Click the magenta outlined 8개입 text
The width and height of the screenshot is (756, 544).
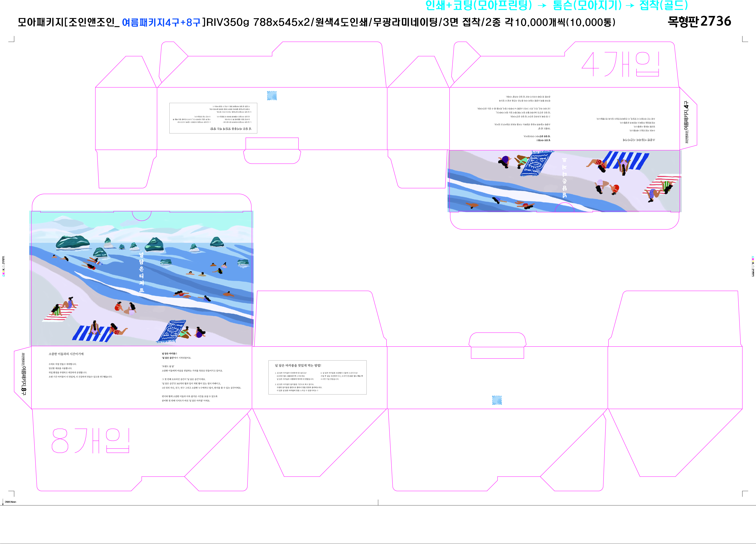pyautogui.click(x=90, y=441)
